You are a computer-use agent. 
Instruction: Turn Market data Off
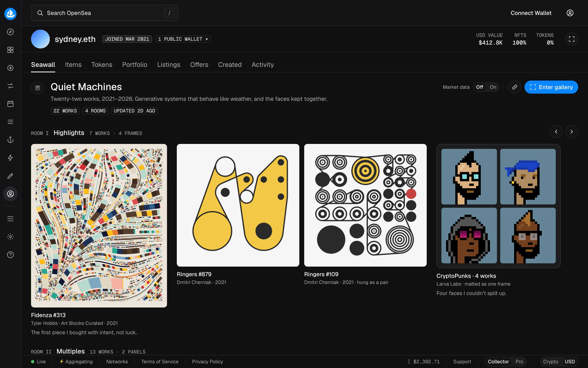coord(479,87)
